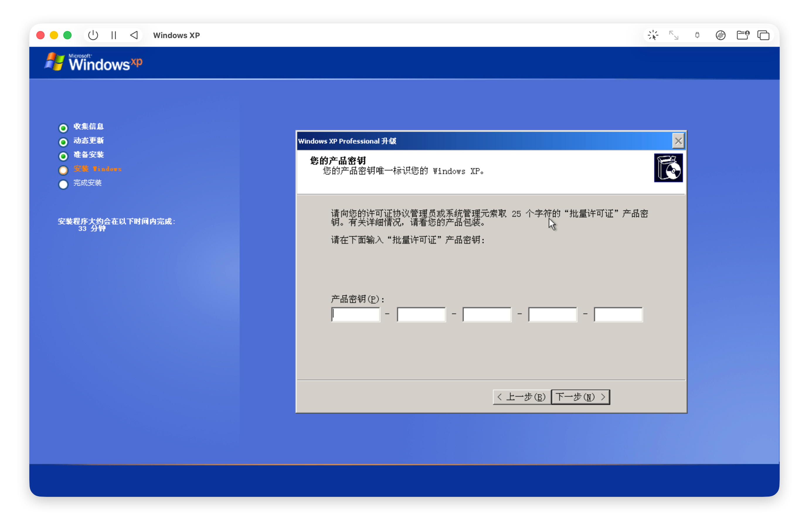Close the macOS window with red button
809x532 pixels.
(x=40, y=35)
